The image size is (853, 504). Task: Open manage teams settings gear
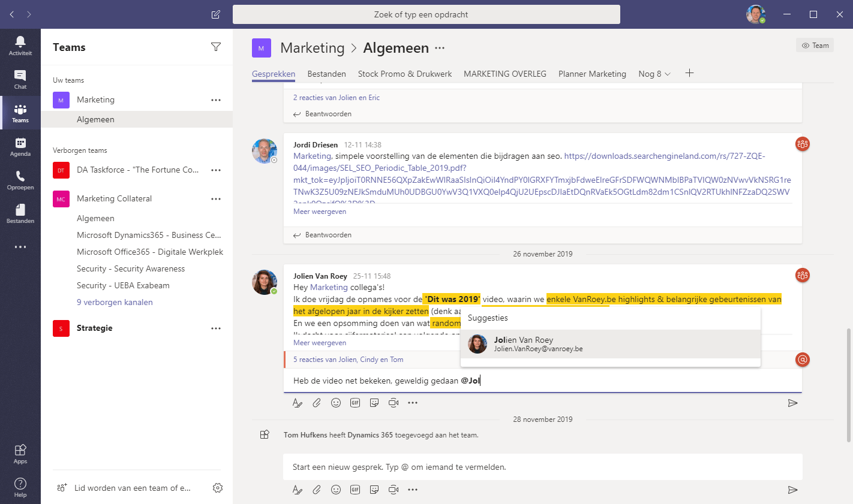point(218,488)
